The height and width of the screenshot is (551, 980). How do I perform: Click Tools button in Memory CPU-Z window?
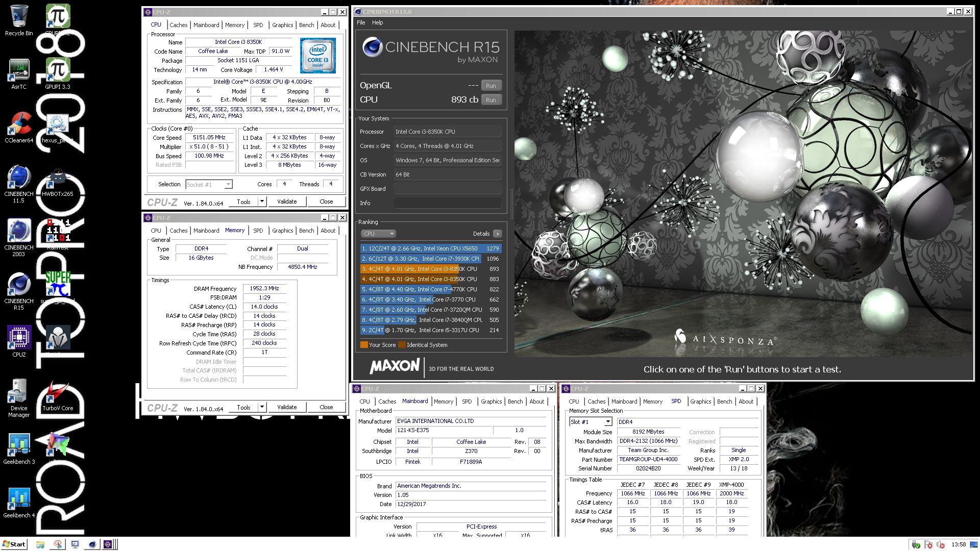tap(243, 407)
